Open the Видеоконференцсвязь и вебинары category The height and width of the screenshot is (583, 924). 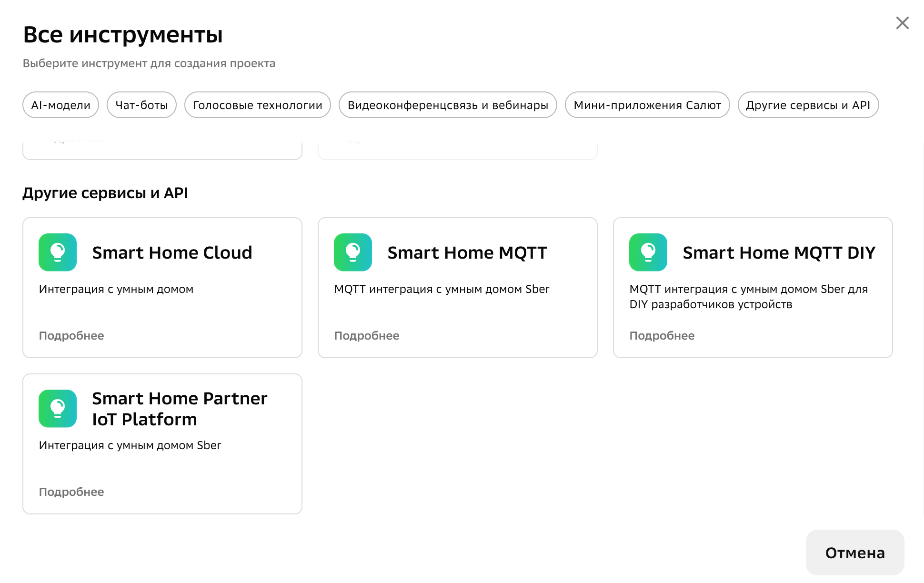pos(448,105)
